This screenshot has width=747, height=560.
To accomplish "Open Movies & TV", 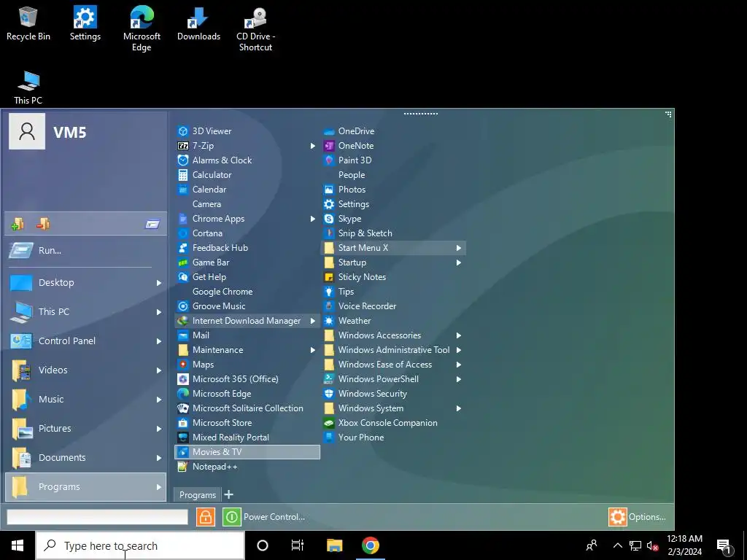I will [x=247, y=452].
